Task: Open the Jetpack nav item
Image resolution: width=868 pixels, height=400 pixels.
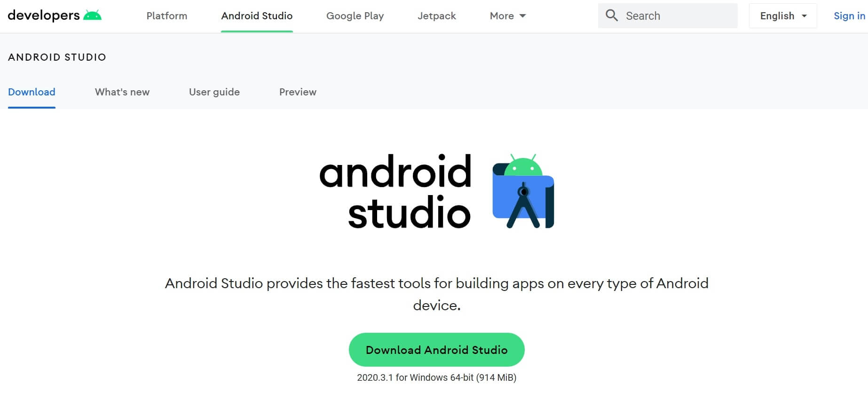Action: (x=437, y=16)
